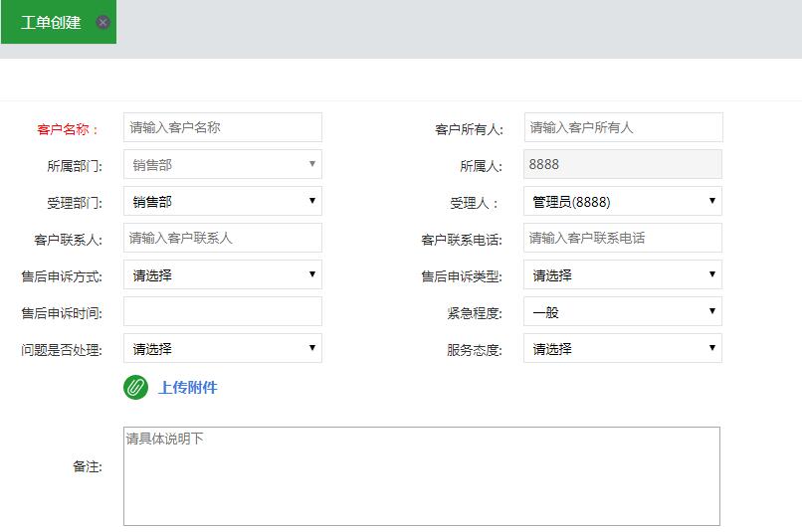Click the 紧急程度 label text
Image resolution: width=802 pixels, height=532 pixels.
click(x=475, y=313)
